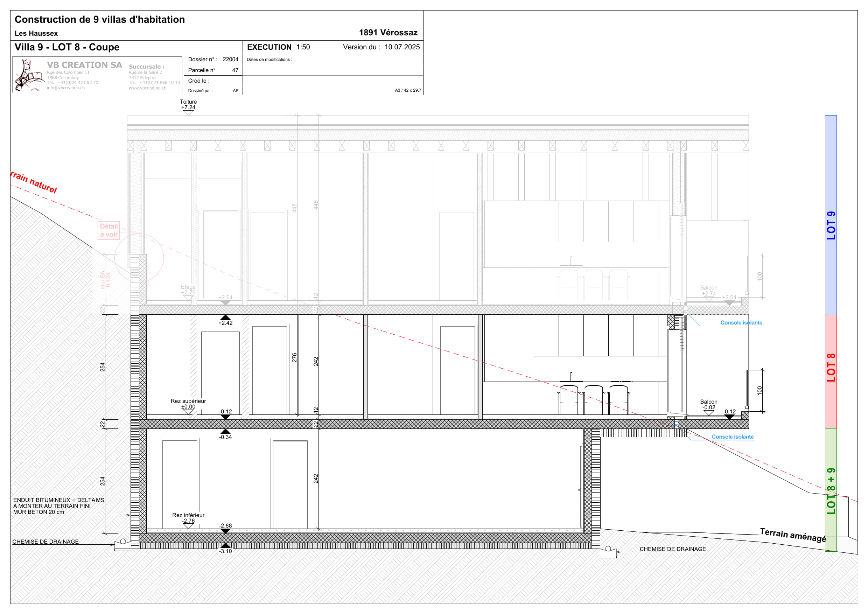Select the red LOT 8 color bar
Image resolution: width=868 pixels, height=614 pixels.
831,371
